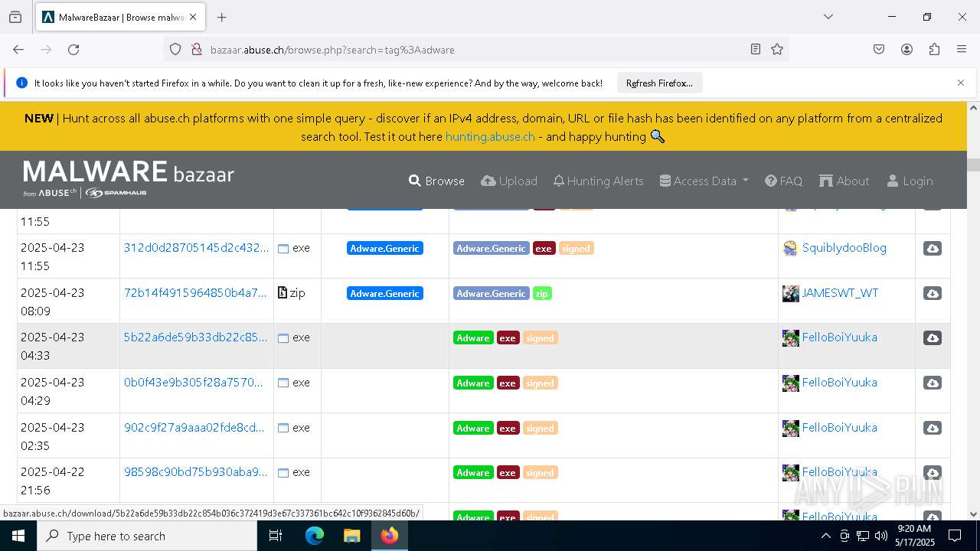Click SquiblydooBlog avatar icon

pyautogui.click(x=791, y=248)
